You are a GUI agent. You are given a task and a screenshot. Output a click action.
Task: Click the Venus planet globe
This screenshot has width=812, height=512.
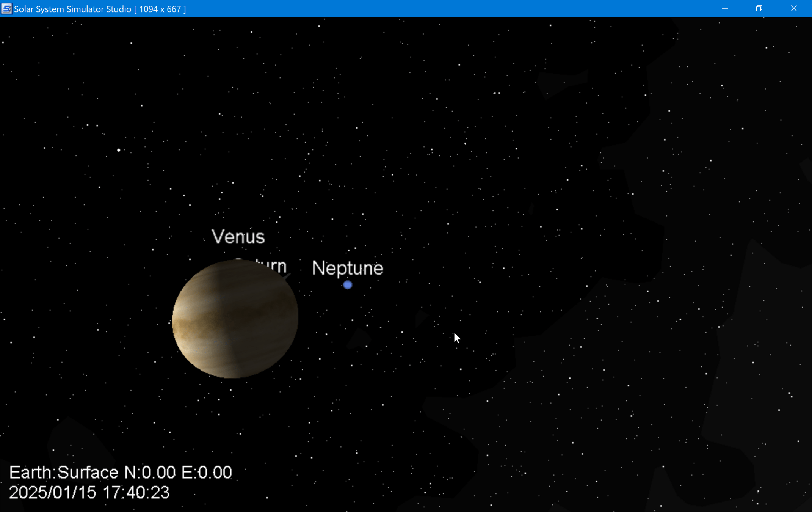coord(235,319)
